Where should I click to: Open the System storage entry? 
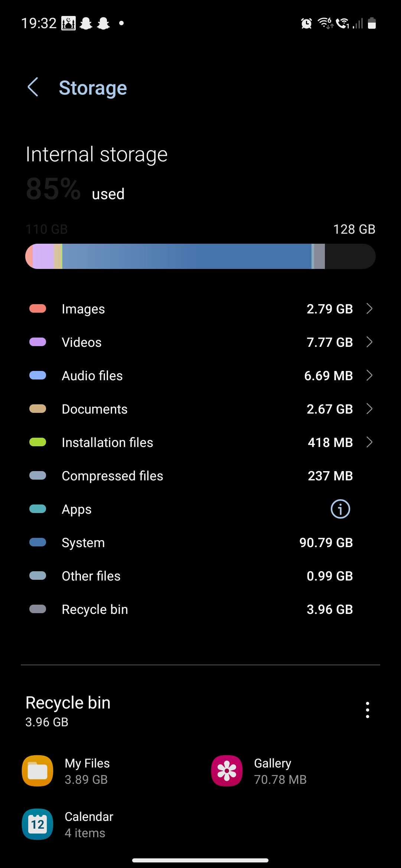(x=200, y=542)
